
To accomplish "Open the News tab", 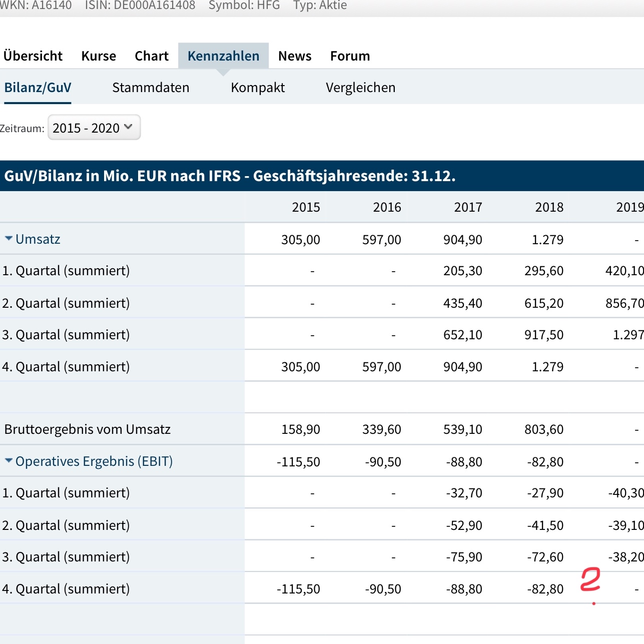I will (295, 56).
